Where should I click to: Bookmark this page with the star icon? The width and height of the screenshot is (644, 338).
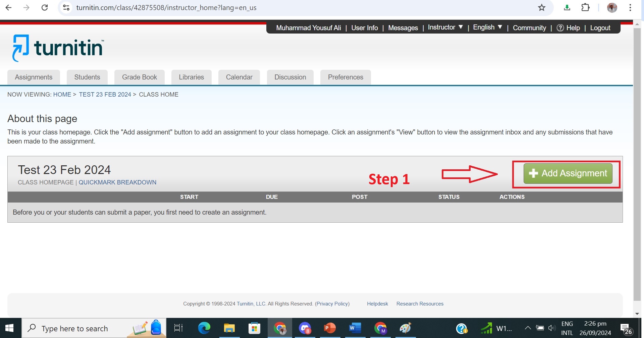point(542,7)
